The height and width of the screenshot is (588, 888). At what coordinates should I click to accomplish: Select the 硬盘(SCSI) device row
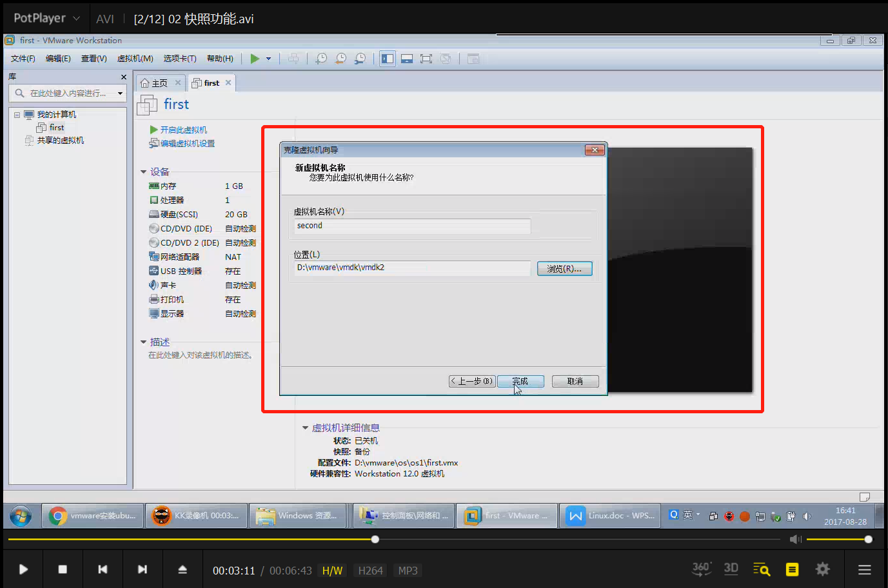[x=202, y=214]
